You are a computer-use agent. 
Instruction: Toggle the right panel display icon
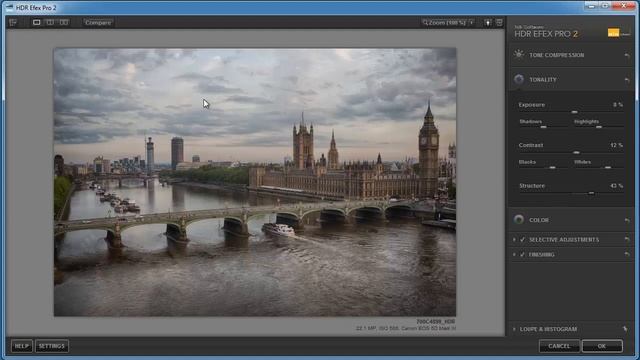[499, 23]
